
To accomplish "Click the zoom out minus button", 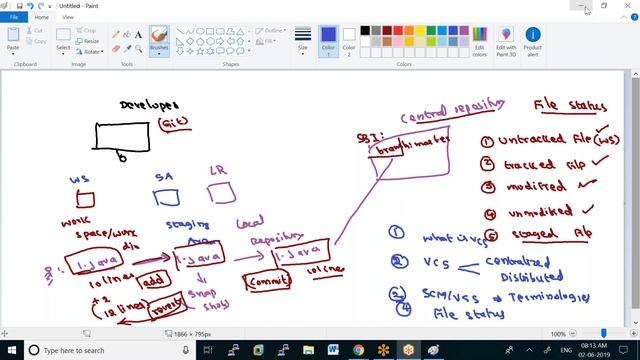I will pyautogui.click(x=573, y=333).
